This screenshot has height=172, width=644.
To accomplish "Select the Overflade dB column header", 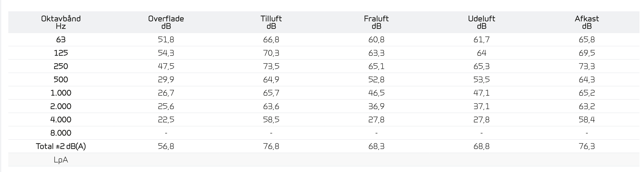I will click(x=166, y=22).
